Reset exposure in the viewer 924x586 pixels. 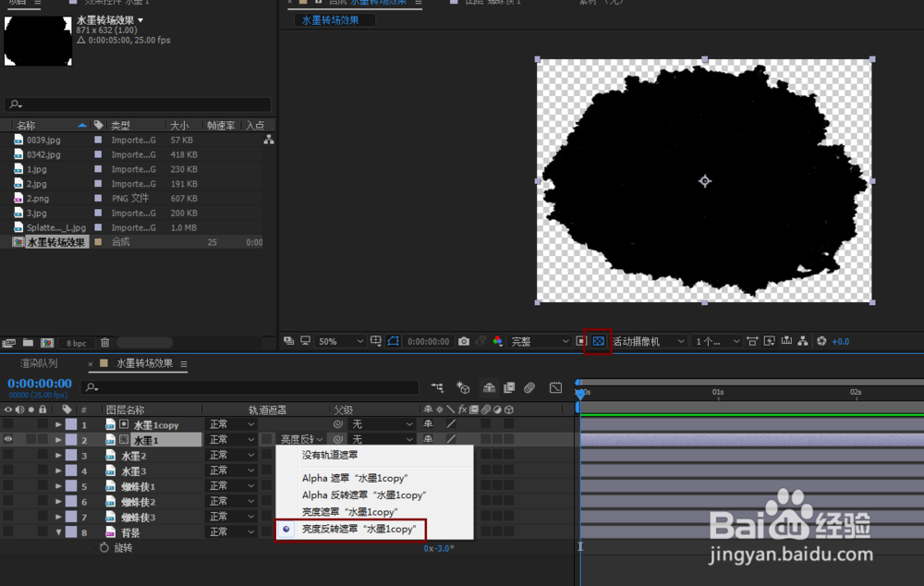821,341
